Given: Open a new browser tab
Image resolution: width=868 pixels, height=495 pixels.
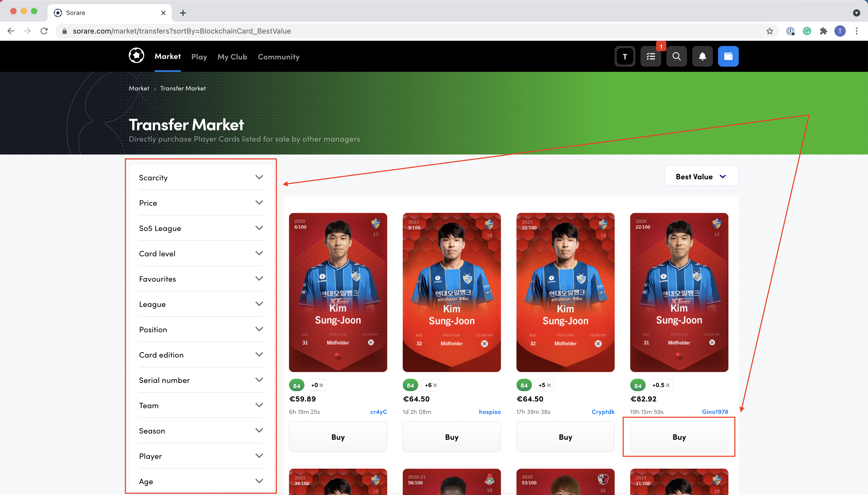Looking at the screenshot, I should click(x=183, y=13).
